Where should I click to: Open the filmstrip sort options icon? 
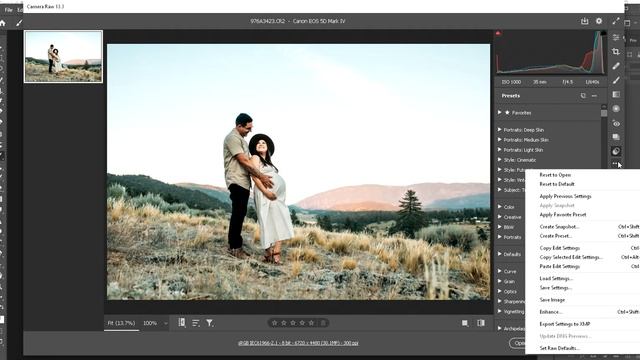click(x=196, y=323)
